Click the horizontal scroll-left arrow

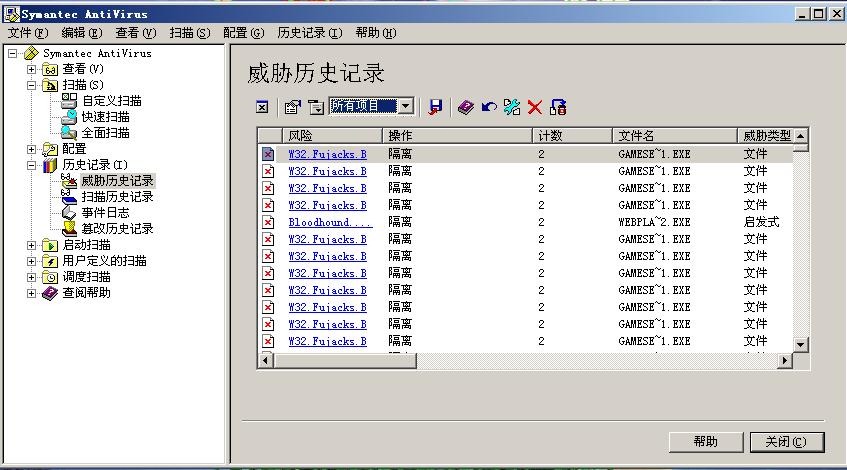tap(266, 360)
